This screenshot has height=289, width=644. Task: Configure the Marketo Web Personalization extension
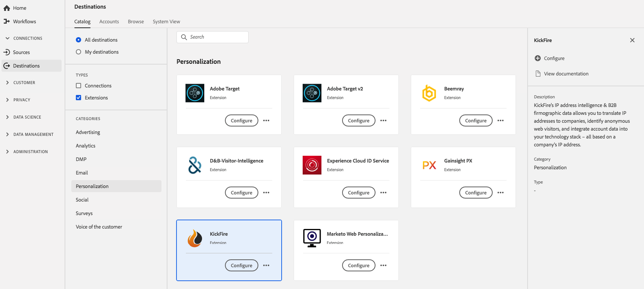[x=359, y=265]
